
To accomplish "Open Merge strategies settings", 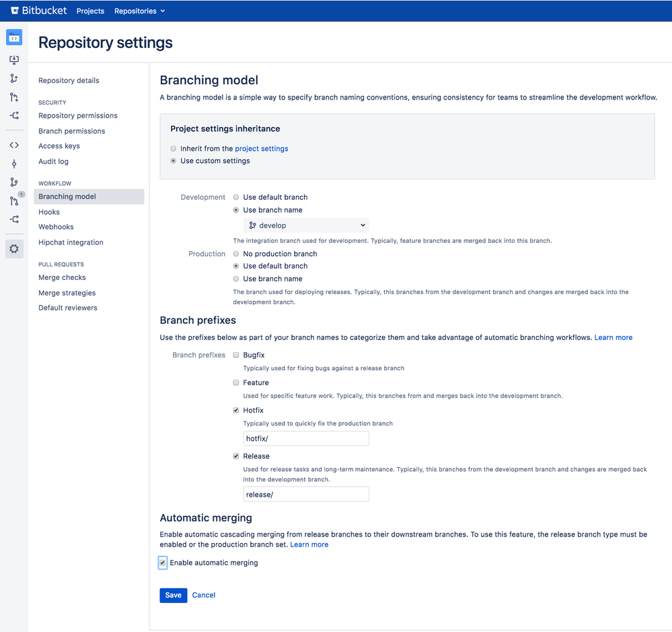I will 67,293.
